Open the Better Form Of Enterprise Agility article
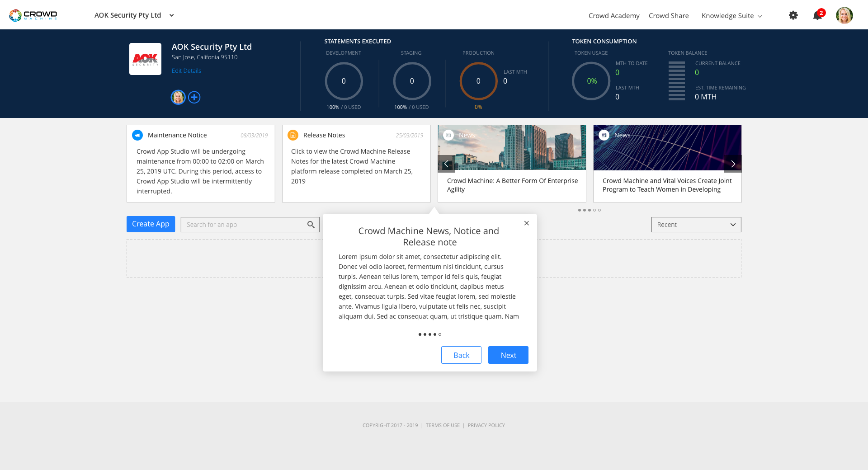Image resolution: width=868 pixels, height=470 pixels. point(512,185)
